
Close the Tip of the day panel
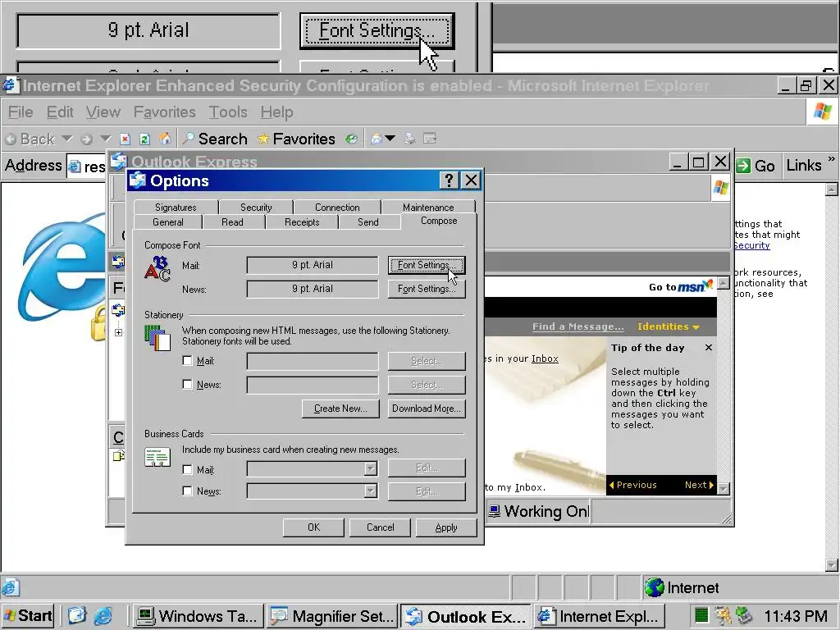pos(709,348)
